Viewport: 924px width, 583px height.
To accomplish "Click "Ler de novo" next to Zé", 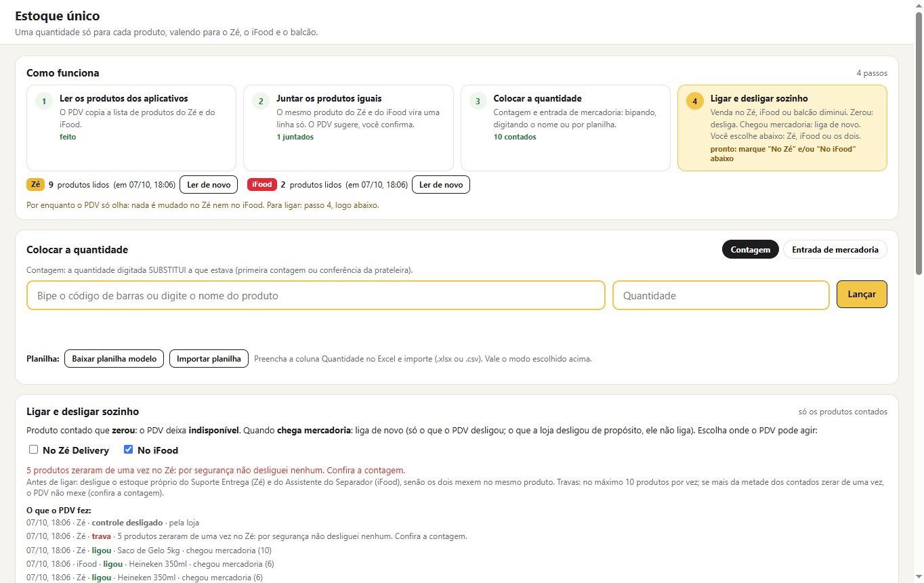I will (209, 184).
